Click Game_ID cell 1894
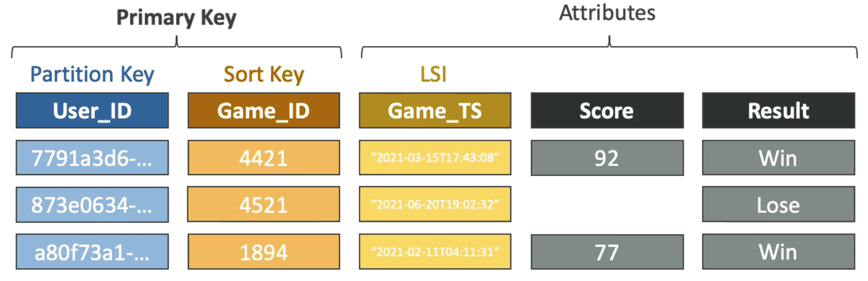 (263, 252)
